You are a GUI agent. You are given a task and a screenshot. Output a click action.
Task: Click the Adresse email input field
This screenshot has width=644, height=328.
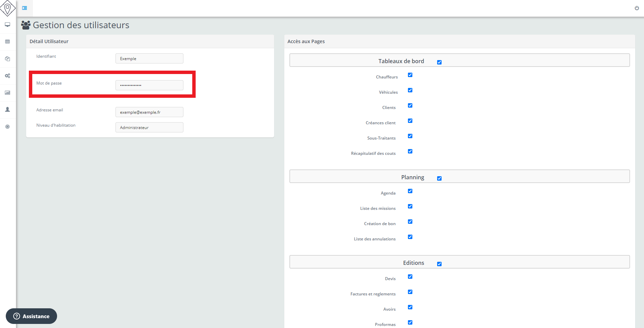pyautogui.click(x=149, y=112)
